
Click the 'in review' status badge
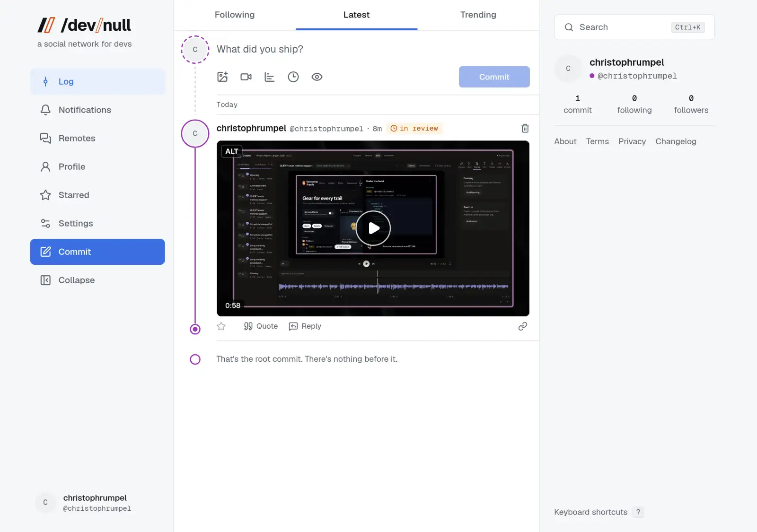click(x=414, y=128)
